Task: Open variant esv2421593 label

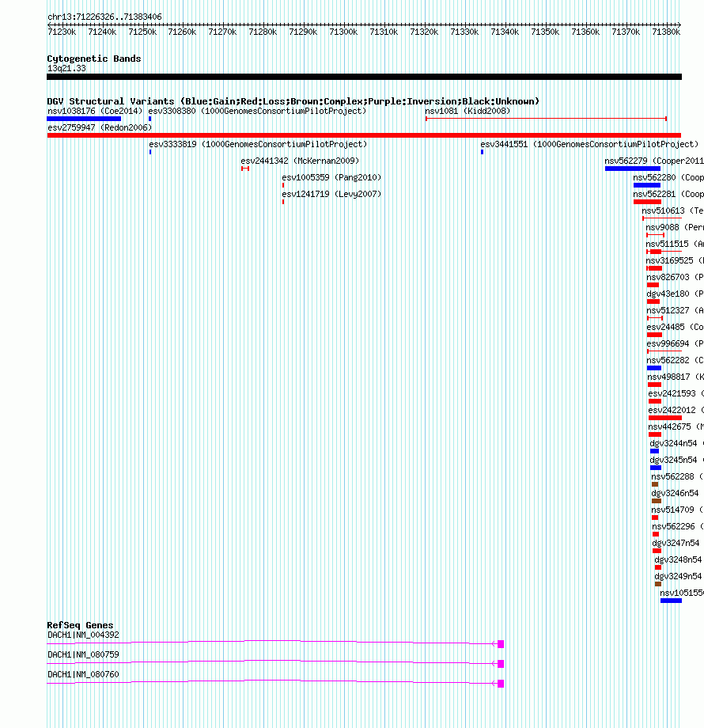Action: click(x=676, y=394)
